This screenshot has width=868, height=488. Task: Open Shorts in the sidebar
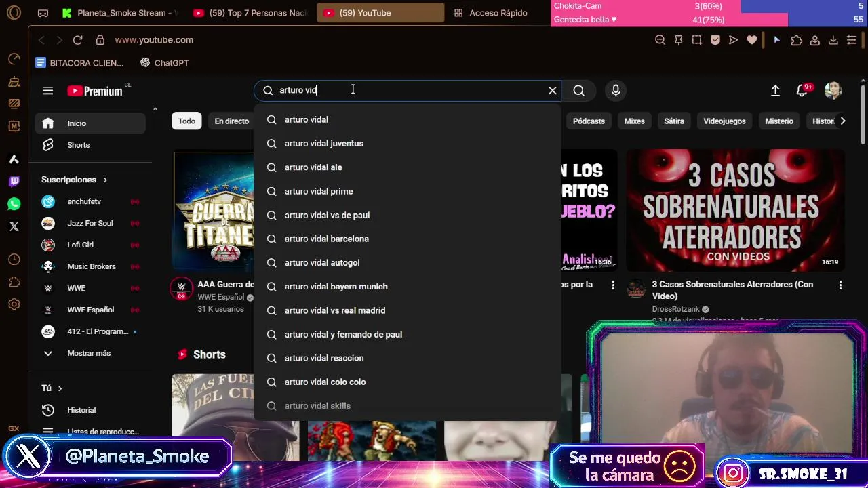90,145
